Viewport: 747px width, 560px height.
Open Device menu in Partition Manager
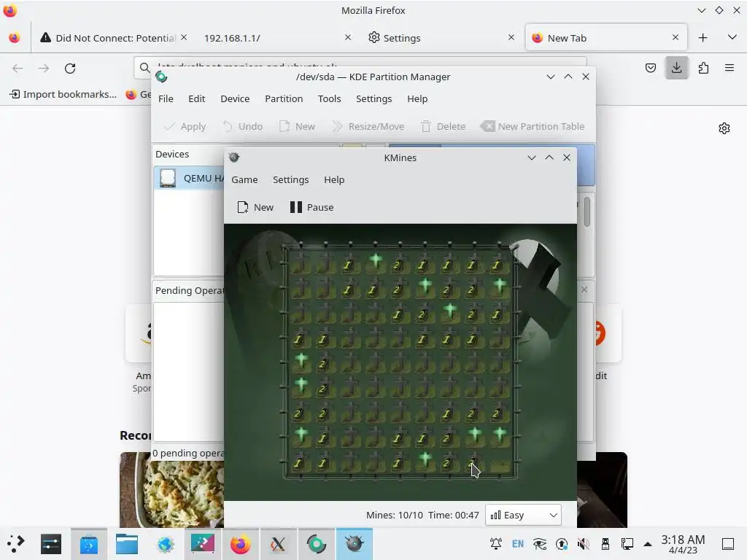[235, 98]
